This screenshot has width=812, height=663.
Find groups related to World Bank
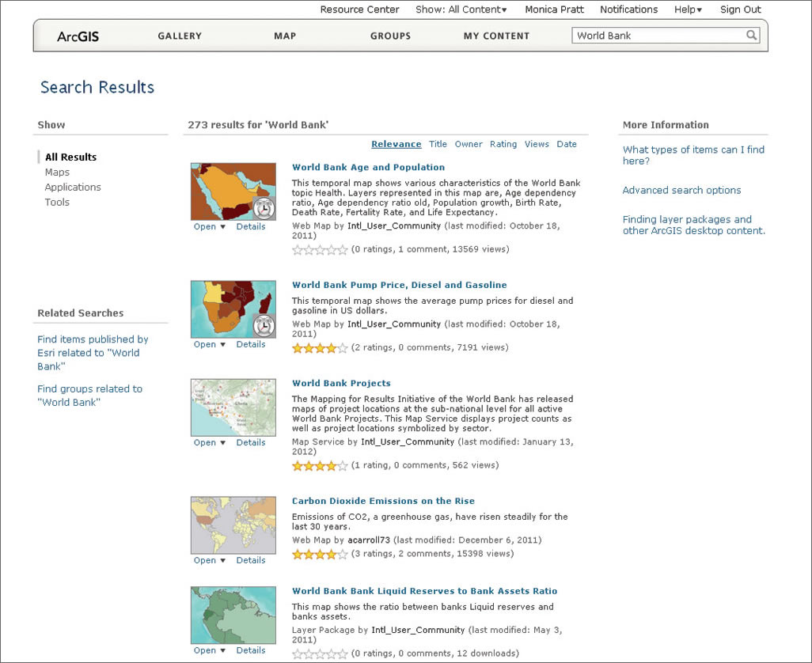click(x=89, y=396)
